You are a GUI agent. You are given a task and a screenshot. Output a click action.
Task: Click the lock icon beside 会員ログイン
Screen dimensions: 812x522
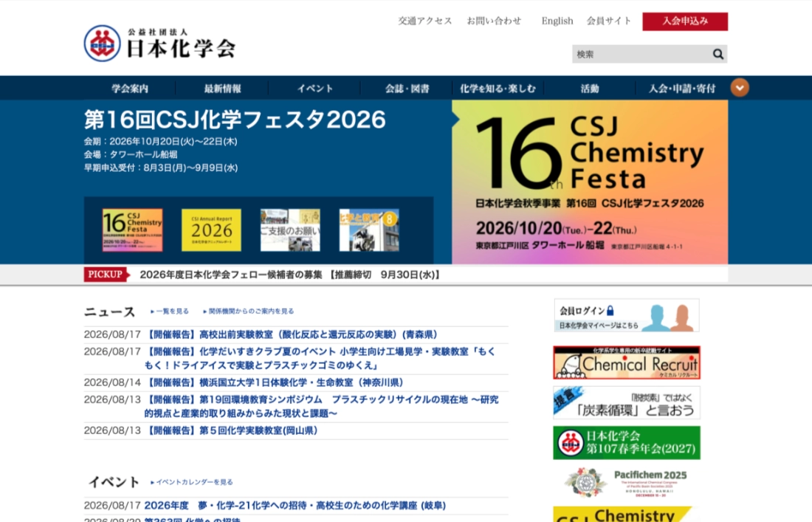(x=610, y=311)
